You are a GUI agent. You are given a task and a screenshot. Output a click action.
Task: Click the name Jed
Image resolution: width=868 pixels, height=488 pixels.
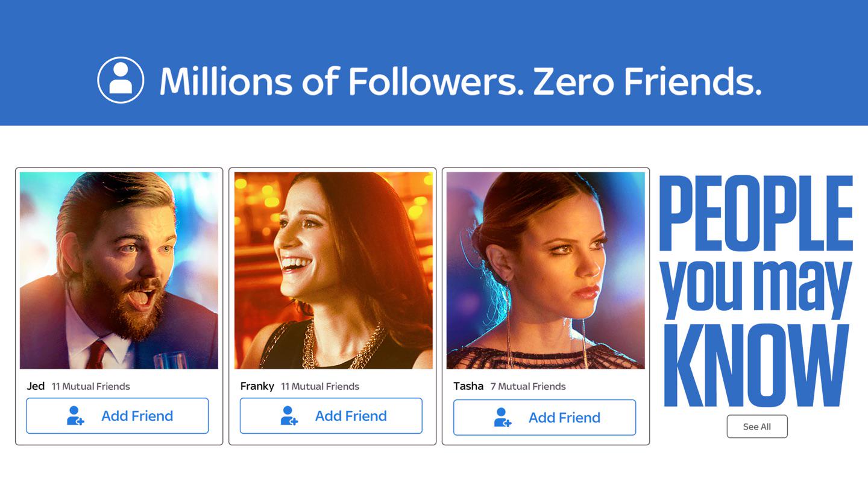(x=36, y=386)
